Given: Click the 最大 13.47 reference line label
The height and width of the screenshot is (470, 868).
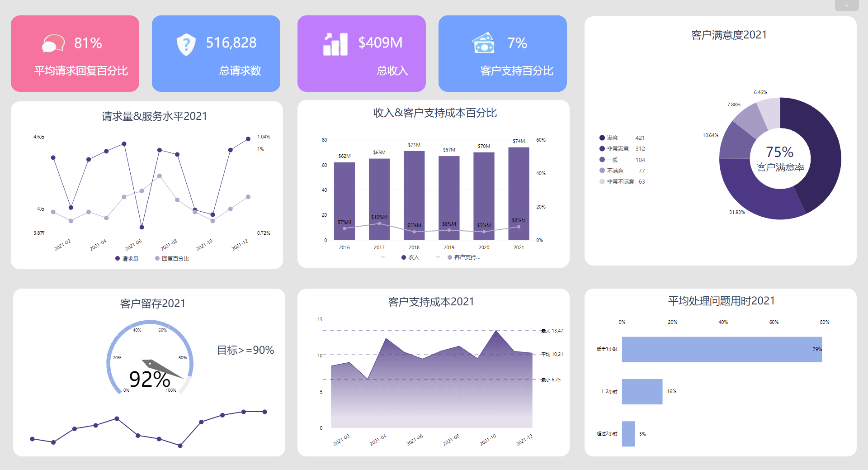Looking at the screenshot, I should coord(552,331).
